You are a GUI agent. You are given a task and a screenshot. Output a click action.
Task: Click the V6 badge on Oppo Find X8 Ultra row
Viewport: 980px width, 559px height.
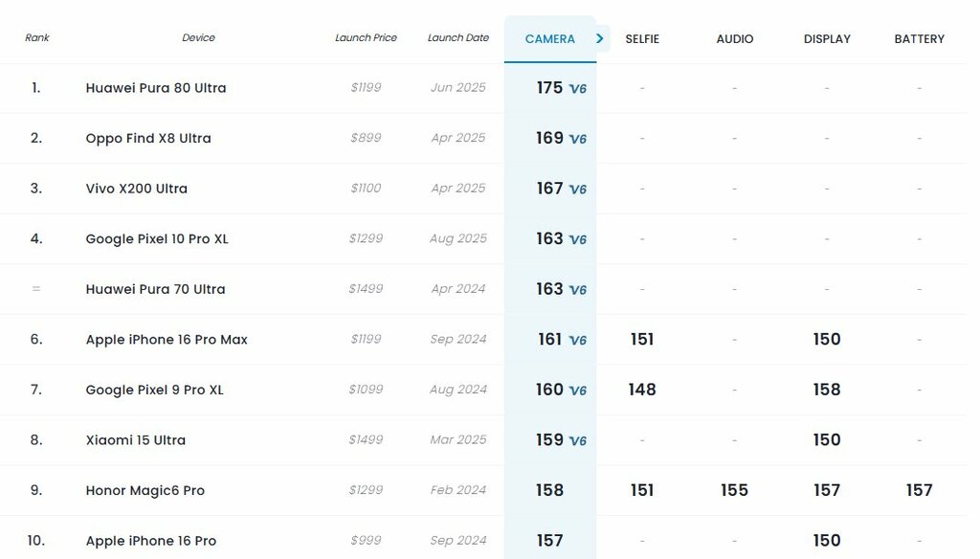577,139
